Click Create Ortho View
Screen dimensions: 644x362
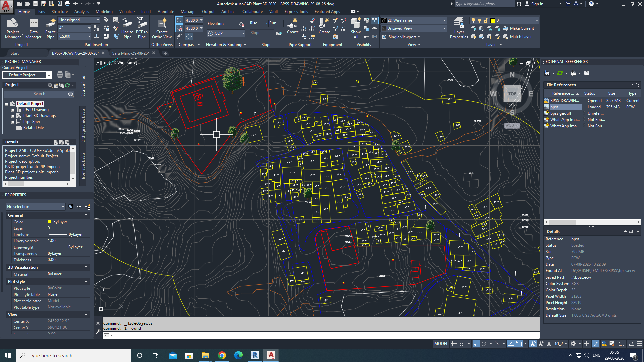(162, 29)
